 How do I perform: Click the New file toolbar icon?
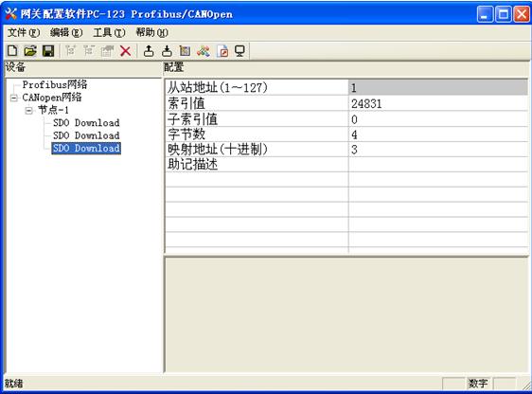12,51
